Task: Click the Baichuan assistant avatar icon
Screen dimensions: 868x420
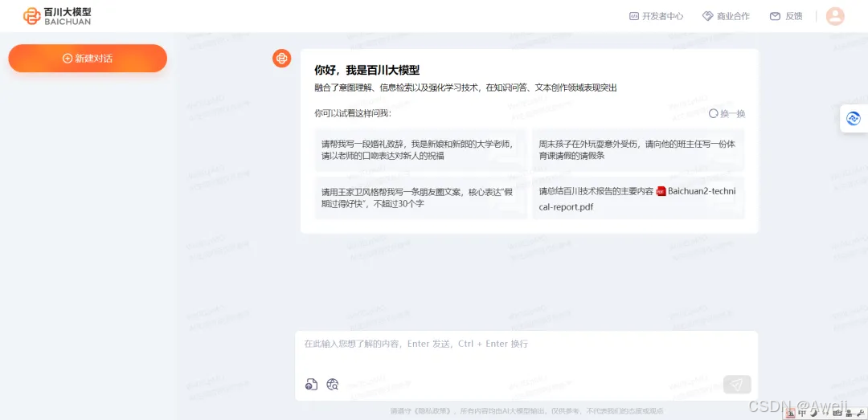Action: [282, 58]
